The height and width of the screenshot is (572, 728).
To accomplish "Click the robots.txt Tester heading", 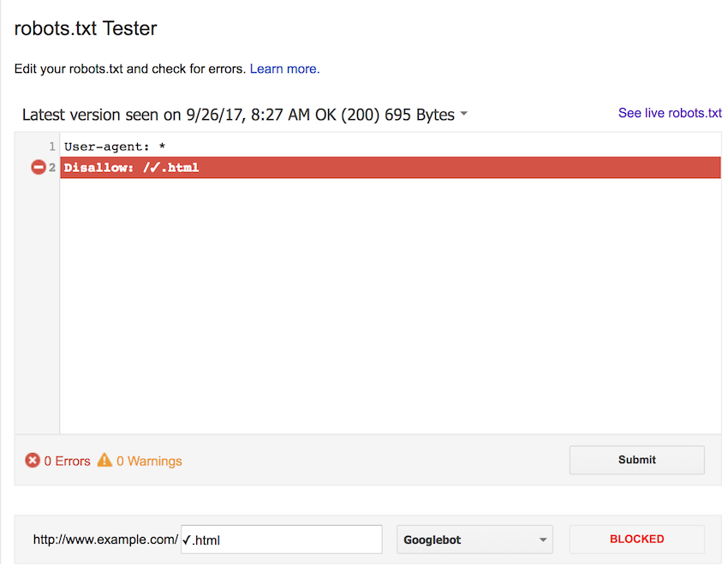I will (x=86, y=28).
